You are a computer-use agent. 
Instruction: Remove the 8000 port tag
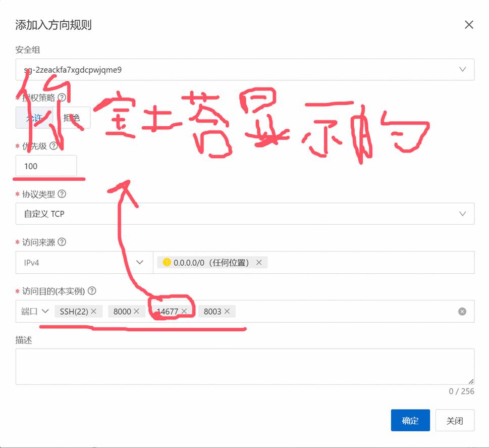click(x=136, y=311)
